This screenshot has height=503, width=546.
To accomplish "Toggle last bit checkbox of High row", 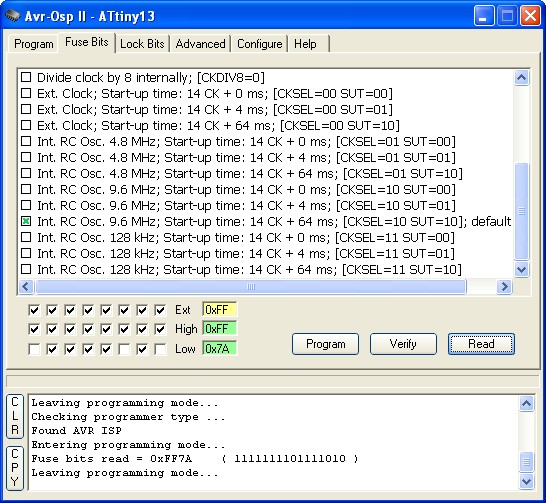I will pos(160,329).
